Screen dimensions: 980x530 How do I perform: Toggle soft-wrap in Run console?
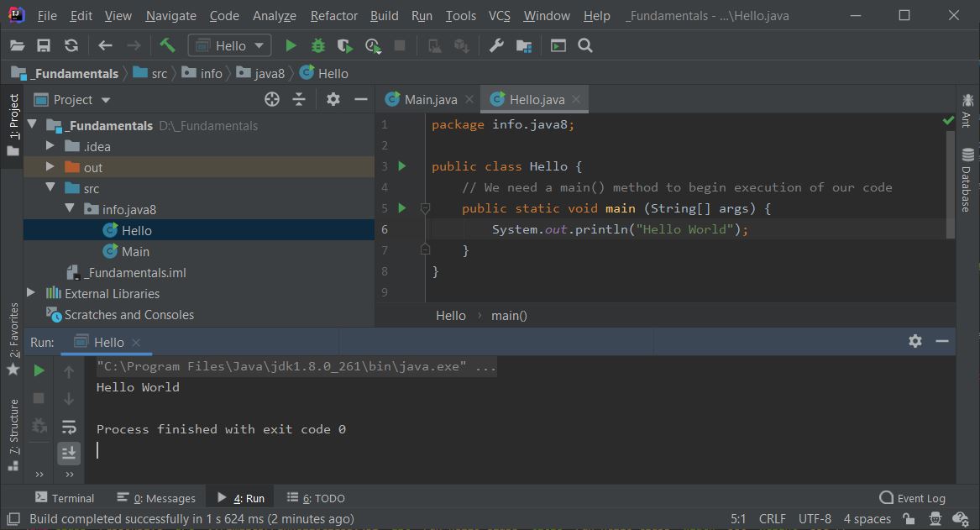pyautogui.click(x=69, y=426)
